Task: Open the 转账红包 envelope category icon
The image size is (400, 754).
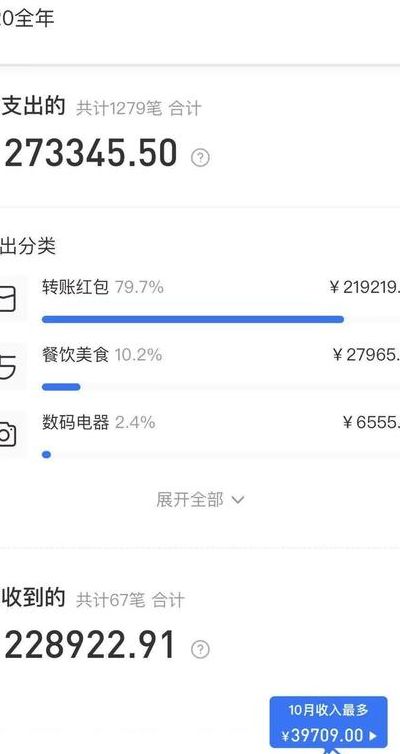Action: pos(8,299)
